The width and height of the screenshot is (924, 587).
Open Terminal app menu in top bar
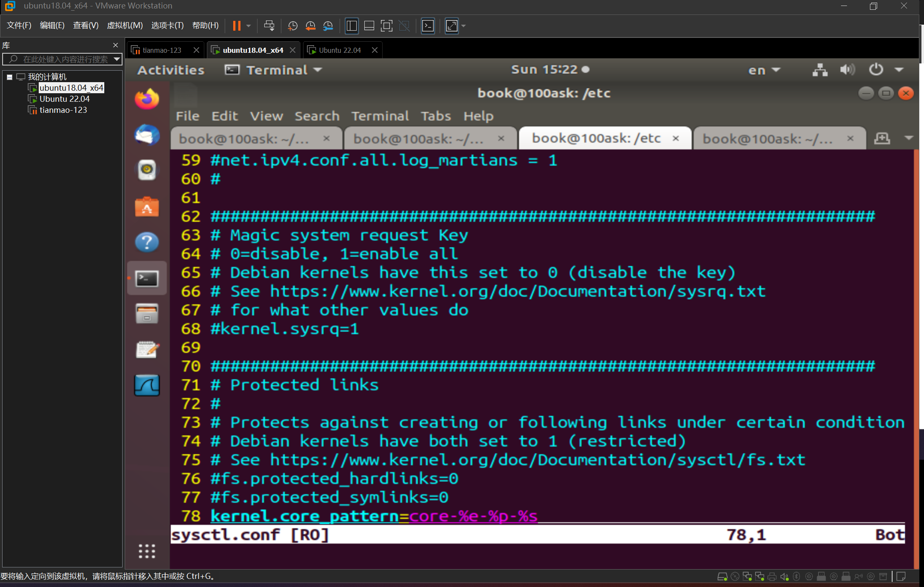pos(273,70)
